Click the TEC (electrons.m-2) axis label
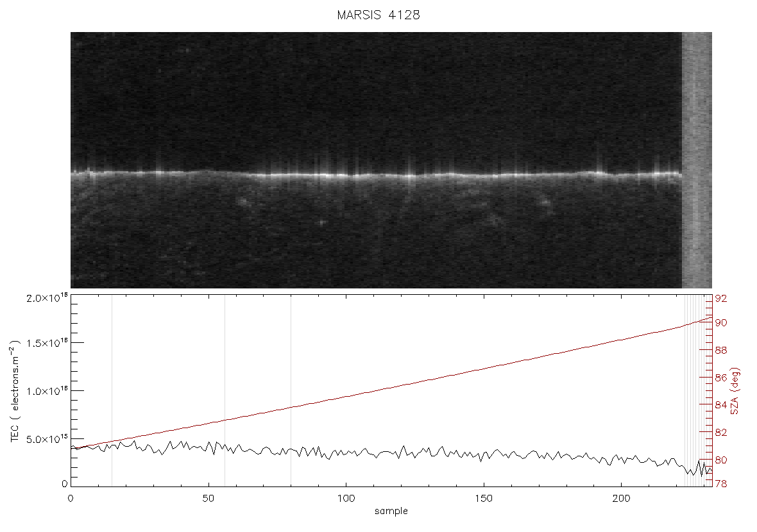Screen dimensions: 757x532 pos(15,390)
